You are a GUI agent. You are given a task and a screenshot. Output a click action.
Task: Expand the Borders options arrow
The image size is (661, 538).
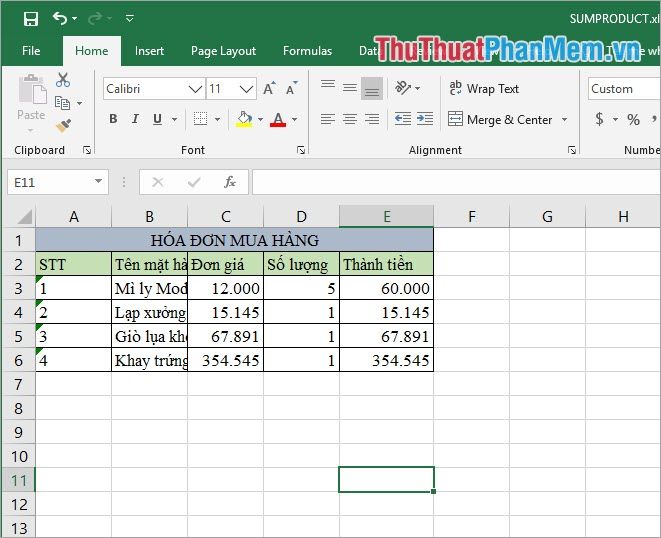point(217,120)
